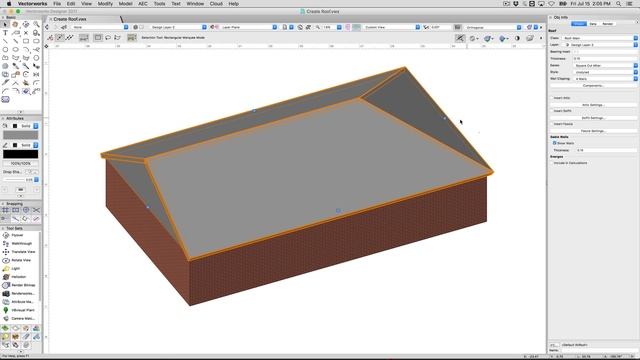This screenshot has width=640, height=360.
Task: Click the Attic Settings button
Action: coord(593,105)
